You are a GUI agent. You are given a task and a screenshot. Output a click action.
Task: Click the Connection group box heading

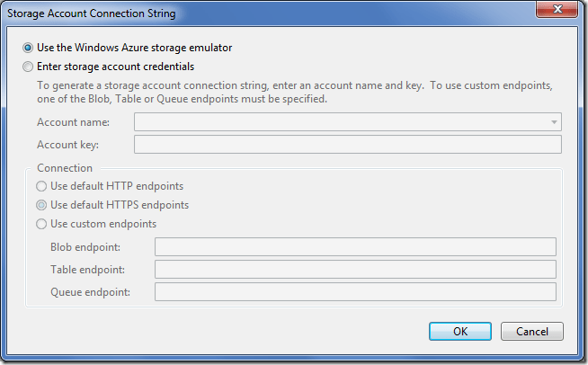[x=65, y=168]
